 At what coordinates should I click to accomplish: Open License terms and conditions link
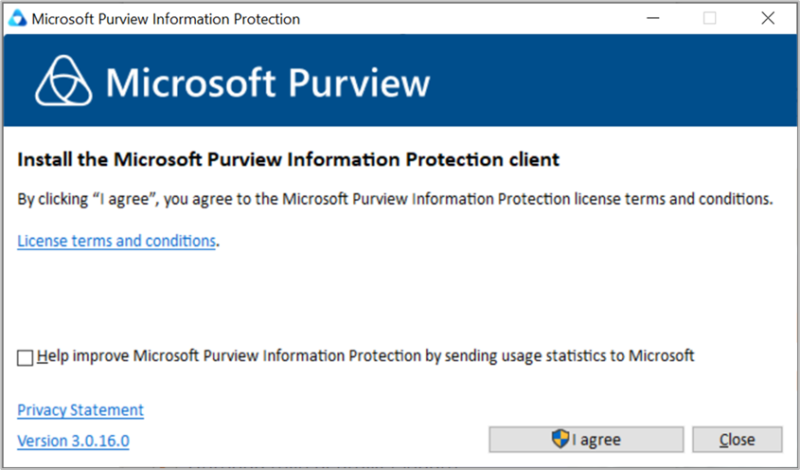(116, 241)
